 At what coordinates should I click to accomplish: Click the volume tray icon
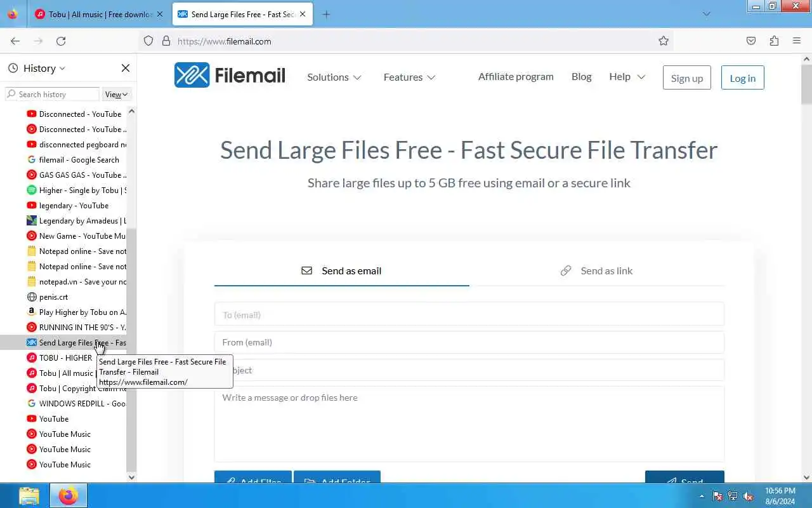click(748, 496)
